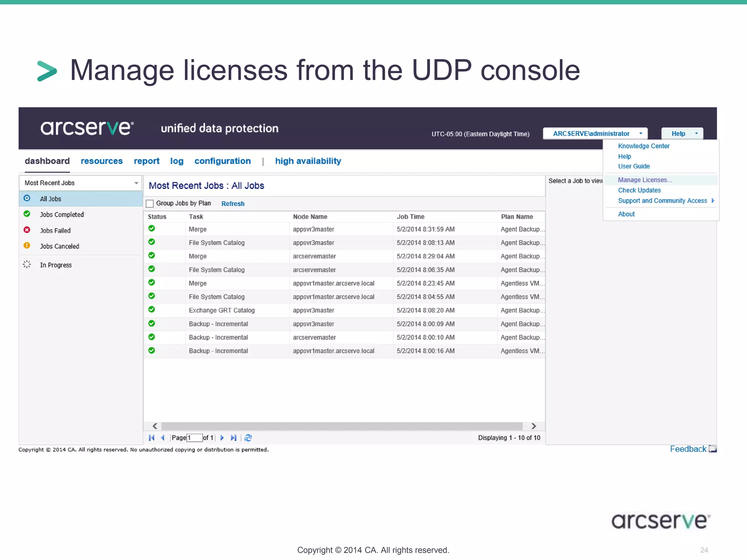Screen dimensions: 747x560
Task: Sort by Task column header
Action: coord(196,217)
